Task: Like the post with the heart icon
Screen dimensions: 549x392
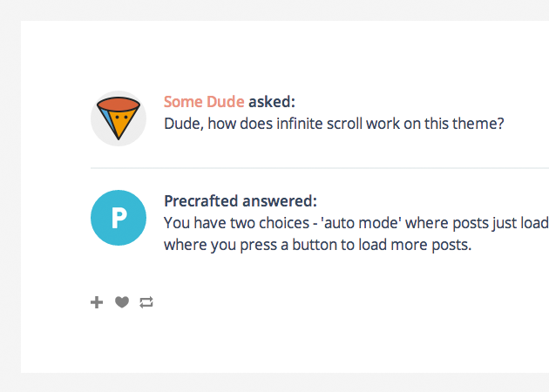Action: (122, 302)
